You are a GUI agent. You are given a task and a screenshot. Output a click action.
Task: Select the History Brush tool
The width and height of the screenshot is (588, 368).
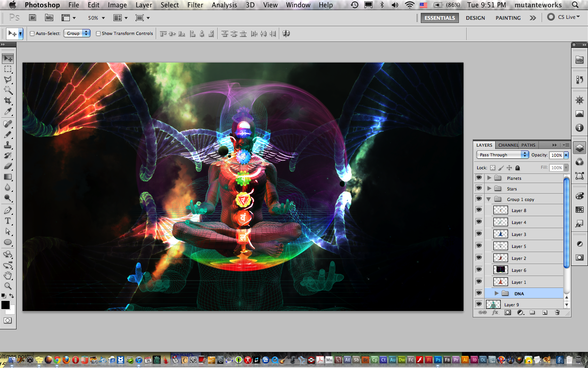(8, 156)
